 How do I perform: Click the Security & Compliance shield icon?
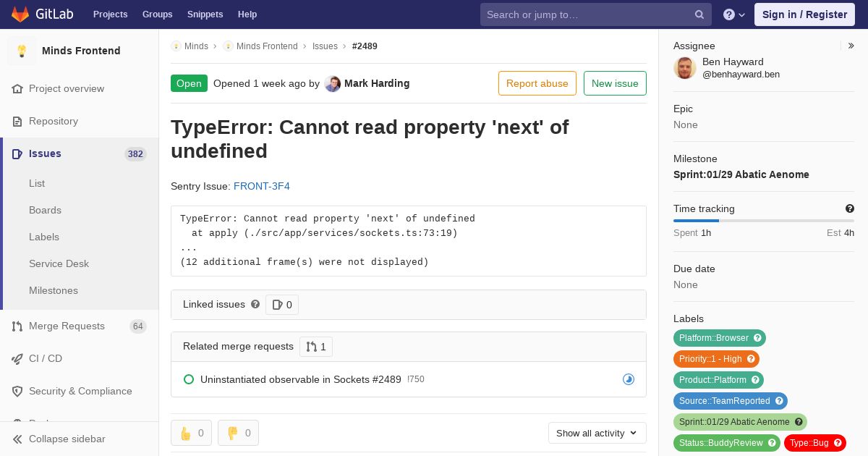17,391
